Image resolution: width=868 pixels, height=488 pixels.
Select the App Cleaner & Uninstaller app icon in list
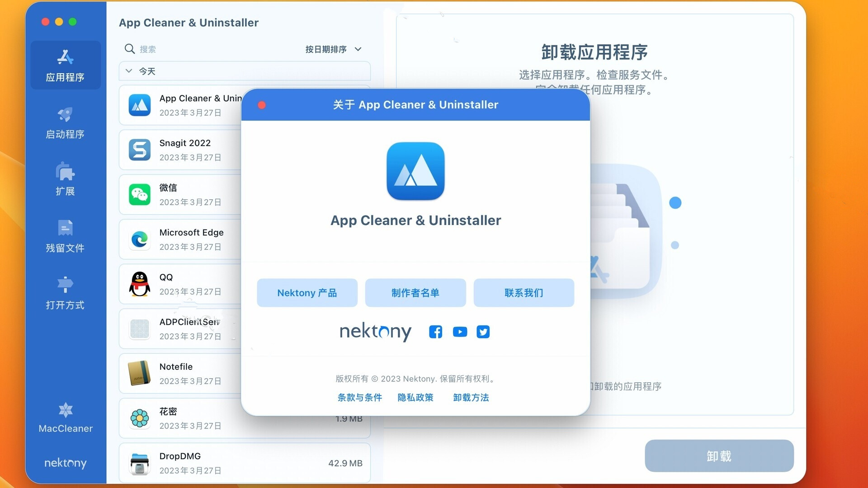pos(140,105)
